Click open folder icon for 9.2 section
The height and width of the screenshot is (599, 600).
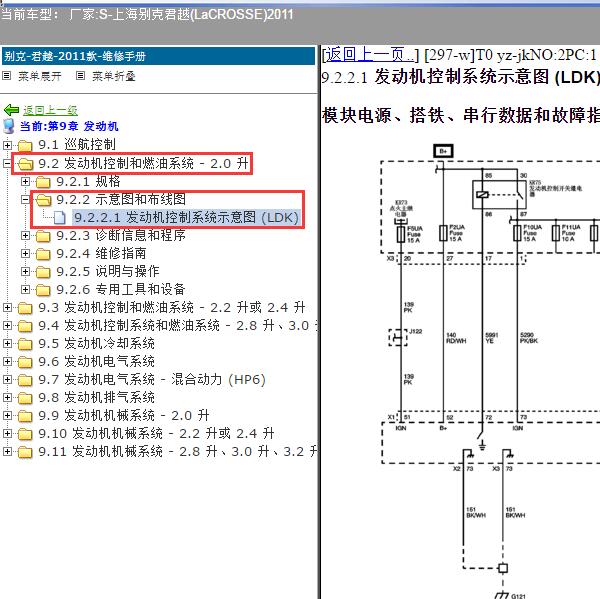pyautogui.click(x=26, y=163)
